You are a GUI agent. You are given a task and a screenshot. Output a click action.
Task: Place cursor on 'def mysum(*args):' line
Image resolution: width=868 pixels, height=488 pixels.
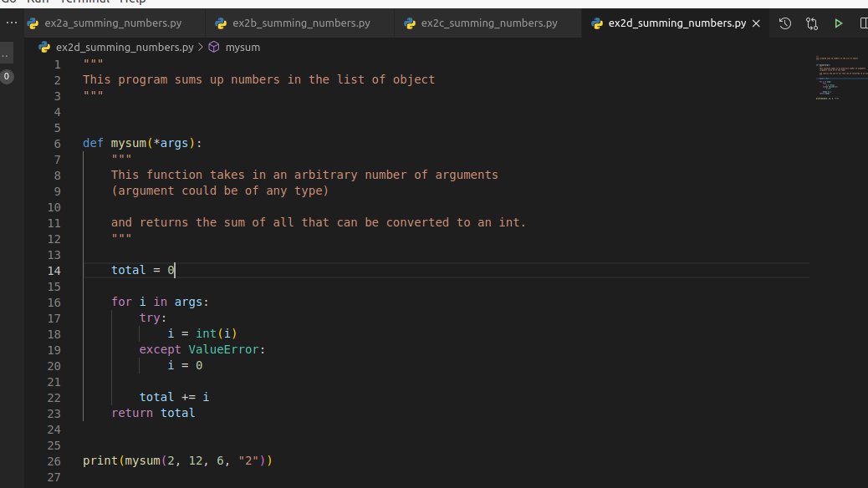142,143
